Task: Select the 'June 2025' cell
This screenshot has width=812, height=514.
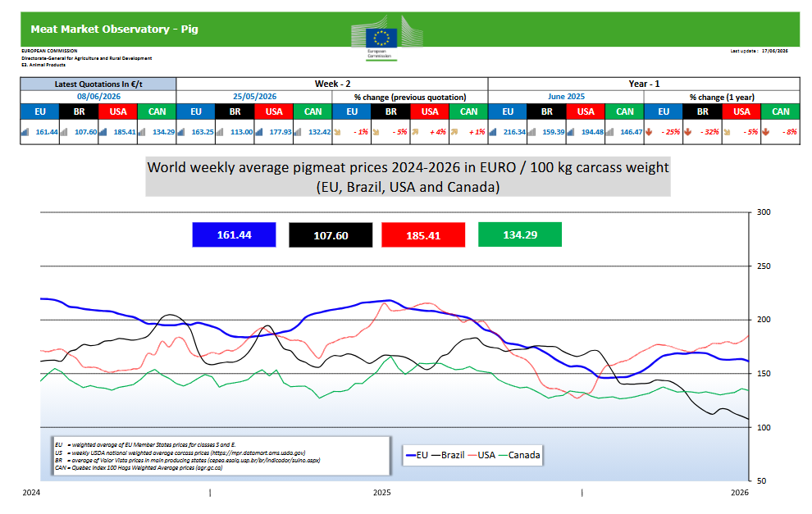Action: point(566,97)
